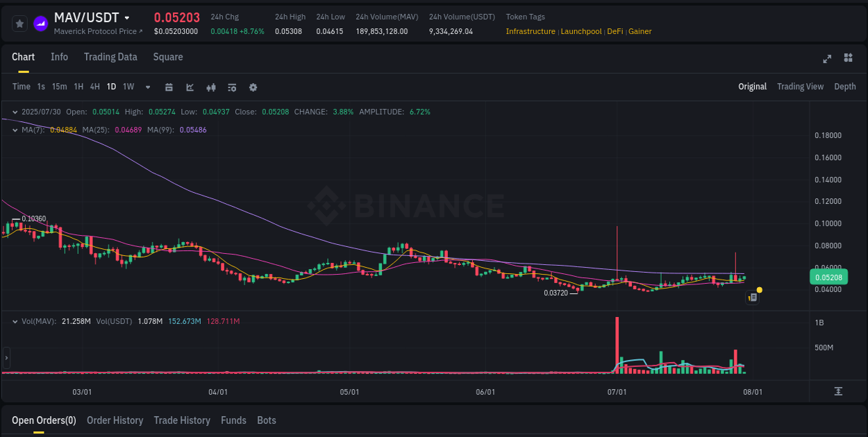Select the 1W timeframe
868x437 pixels.
click(x=128, y=87)
